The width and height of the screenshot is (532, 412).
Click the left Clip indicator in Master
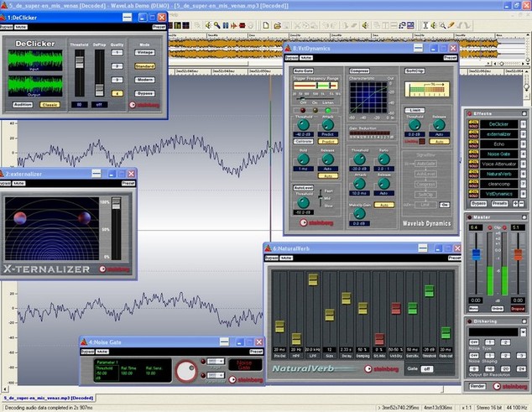click(x=489, y=227)
